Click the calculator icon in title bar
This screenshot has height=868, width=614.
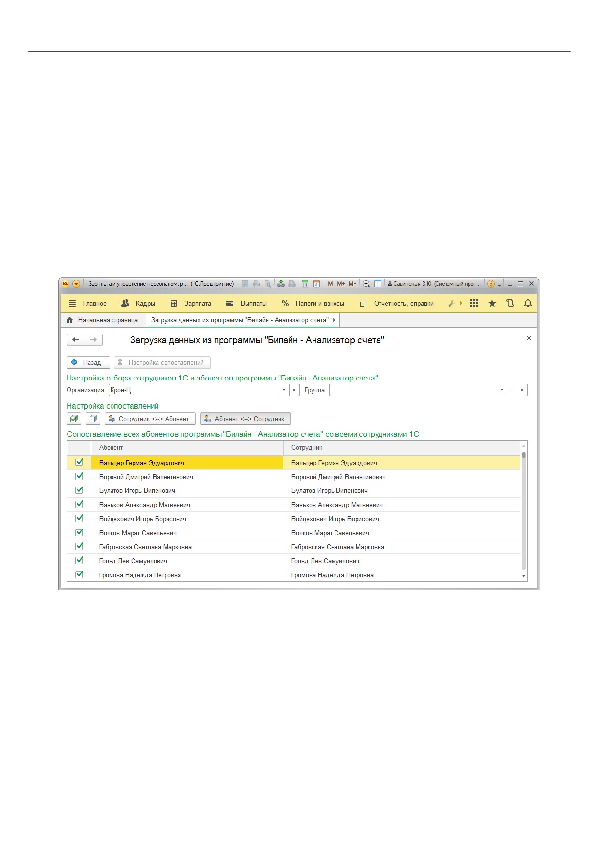click(305, 284)
